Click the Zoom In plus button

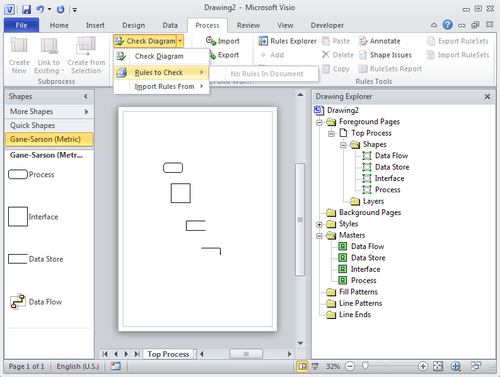423,366
